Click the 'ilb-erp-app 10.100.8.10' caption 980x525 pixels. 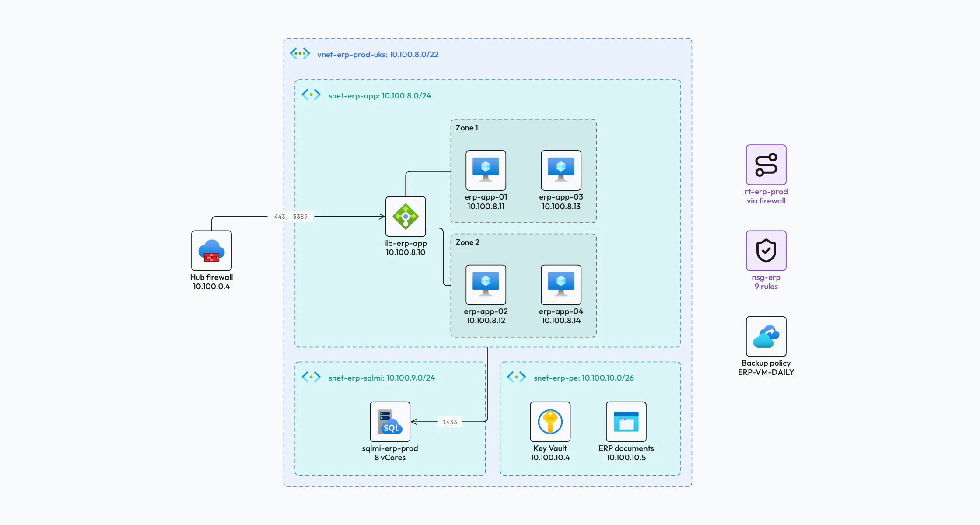point(406,248)
